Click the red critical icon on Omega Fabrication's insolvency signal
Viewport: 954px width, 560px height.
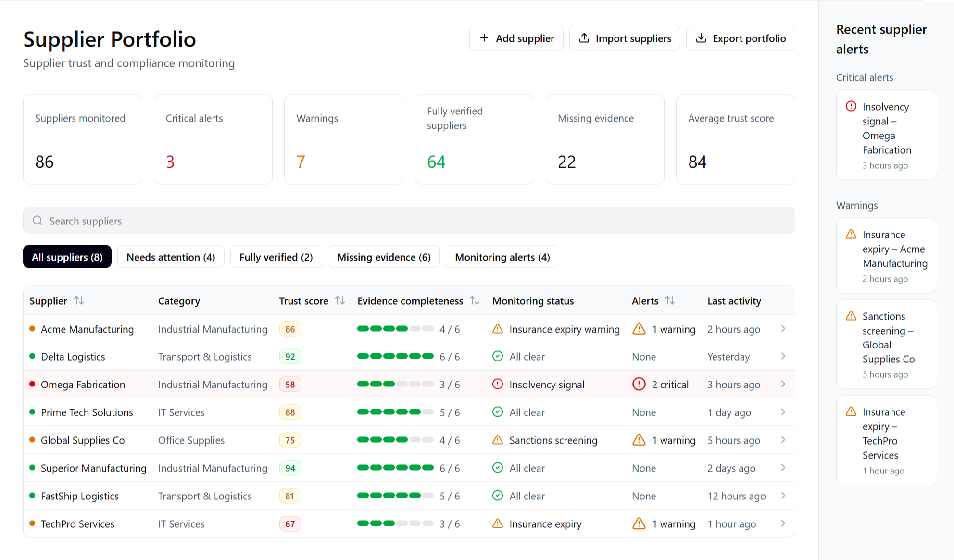click(498, 384)
